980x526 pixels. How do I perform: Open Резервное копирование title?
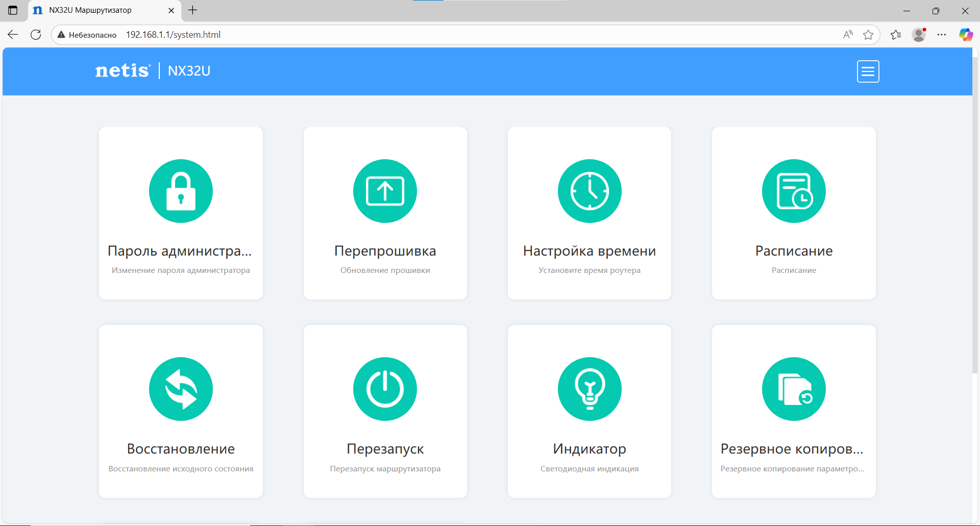point(792,448)
